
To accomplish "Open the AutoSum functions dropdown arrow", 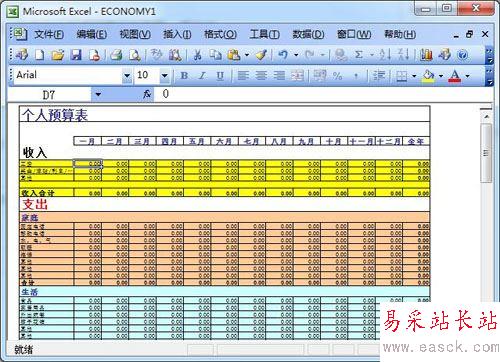I will pyautogui.click(x=372, y=55).
